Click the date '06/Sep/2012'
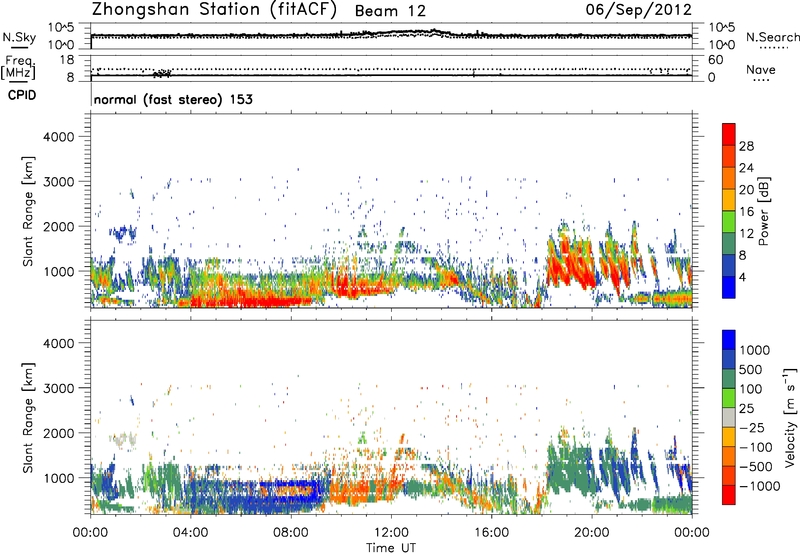The image size is (800, 554). (x=638, y=10)
